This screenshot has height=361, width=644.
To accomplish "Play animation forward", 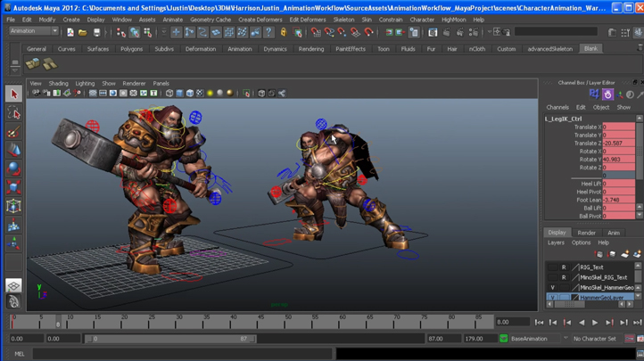I will (x=595, y=323).
